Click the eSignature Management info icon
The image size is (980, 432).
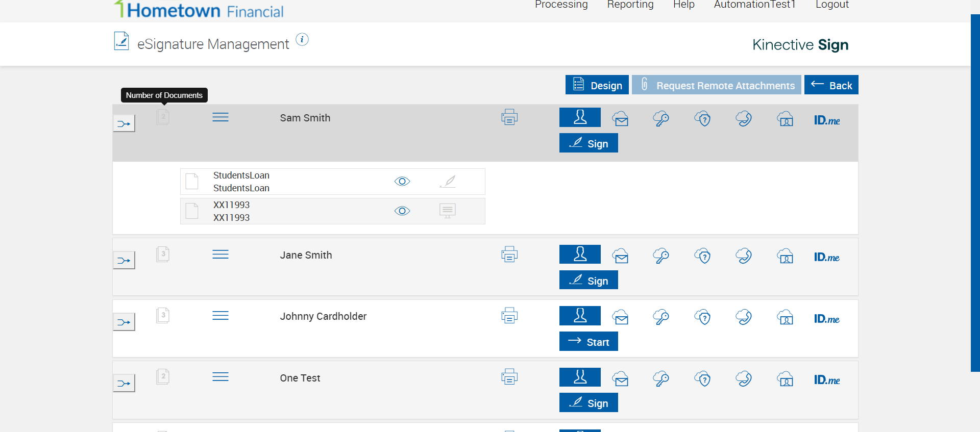[x=302, y=40]
